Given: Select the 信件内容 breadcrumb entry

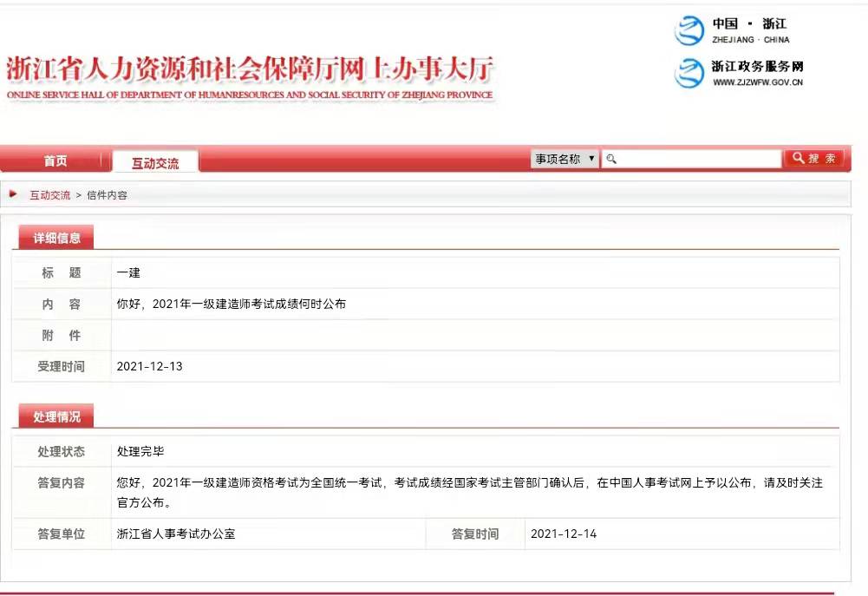Looking at the screenshot, I should tap(108, 195).
